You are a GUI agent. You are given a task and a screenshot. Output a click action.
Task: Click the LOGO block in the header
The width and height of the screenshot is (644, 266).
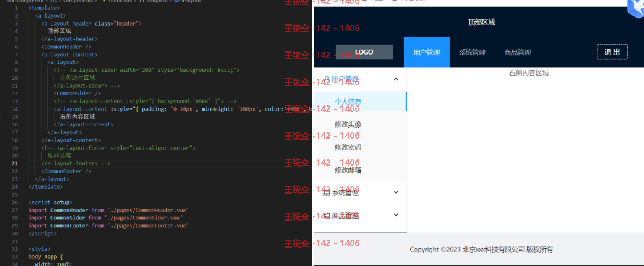tap(364, 52)
